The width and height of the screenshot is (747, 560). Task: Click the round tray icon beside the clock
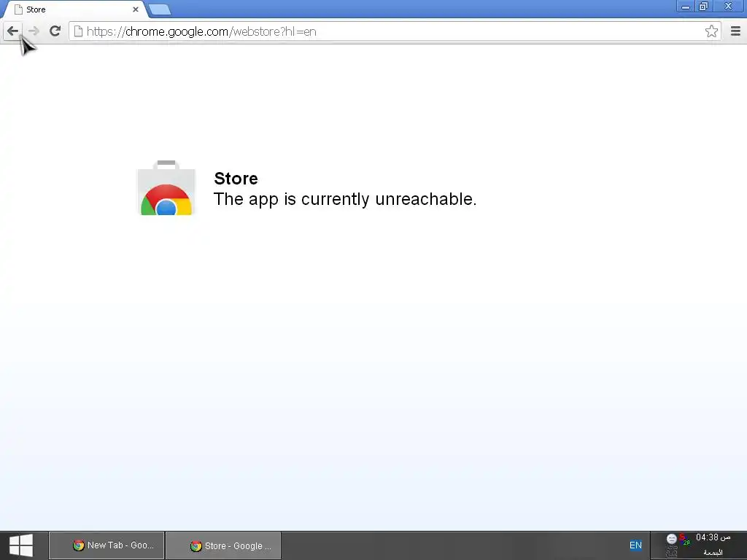(x=672, y=539)
